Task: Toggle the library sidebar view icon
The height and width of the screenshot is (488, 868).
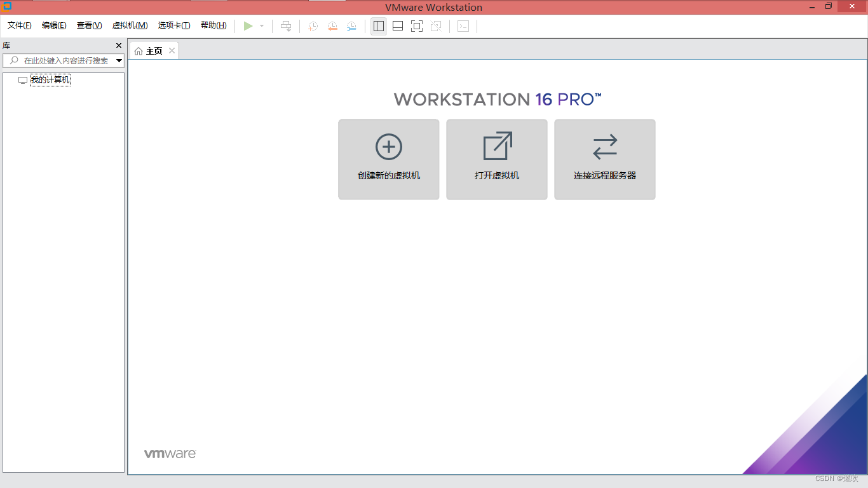Action: (x=379, y=26)
